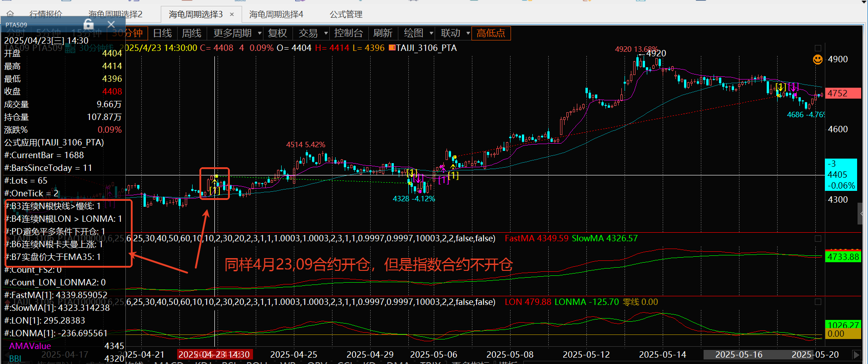
Task: Click the yellow 0.00 zero-line tag
Action: tap(843, 334)
